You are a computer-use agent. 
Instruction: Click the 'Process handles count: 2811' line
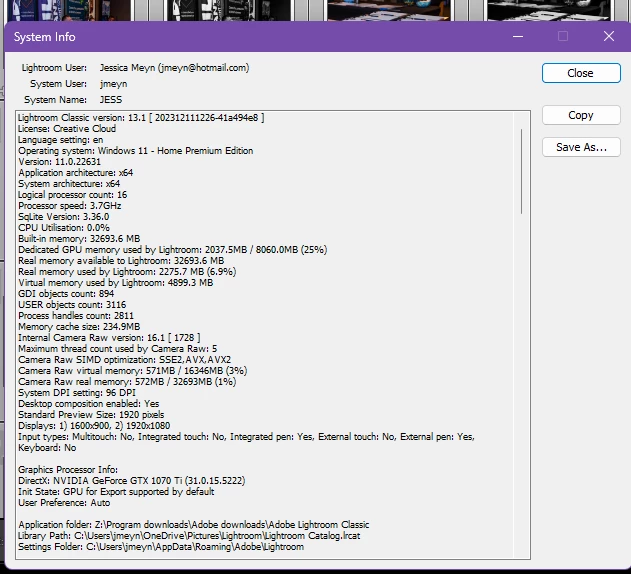pos(76,316)
